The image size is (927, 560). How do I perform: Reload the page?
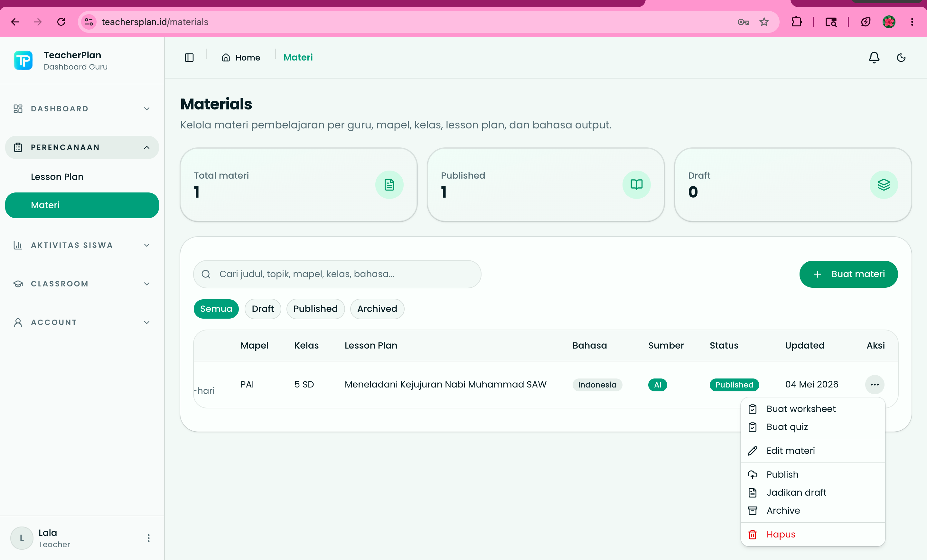click(x=61, y=22)
